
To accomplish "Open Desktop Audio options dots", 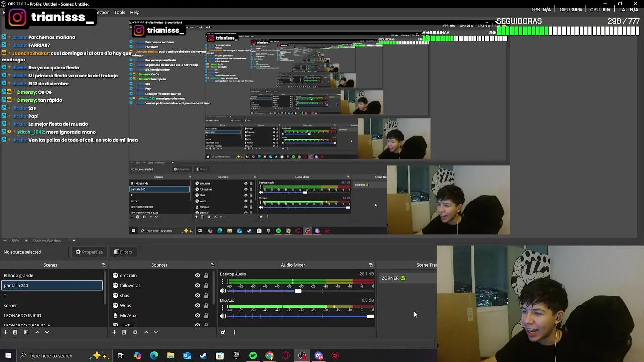I will [222, 282].
